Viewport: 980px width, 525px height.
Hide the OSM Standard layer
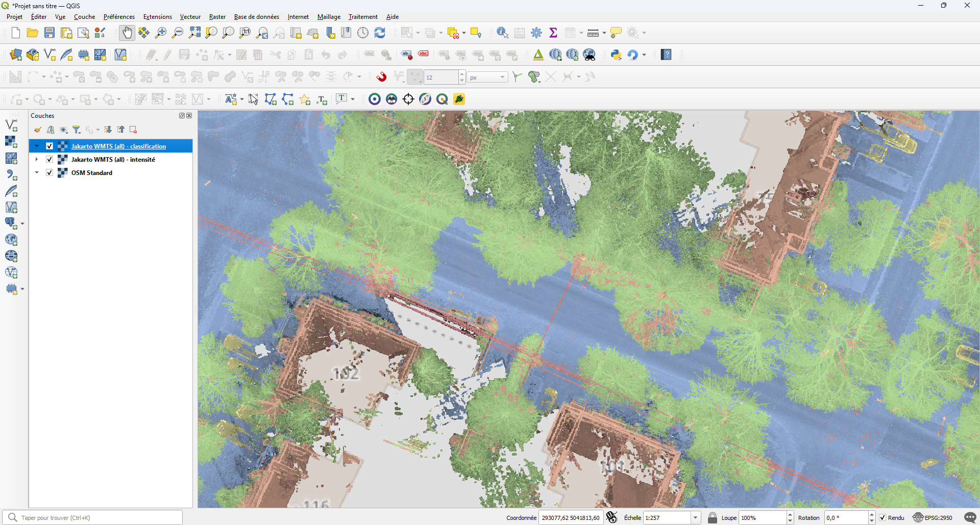pos(50,173)
